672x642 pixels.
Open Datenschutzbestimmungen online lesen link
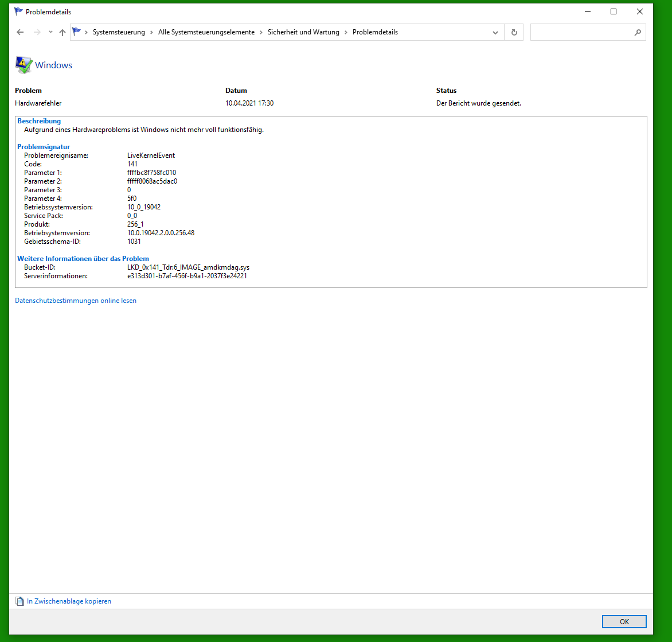click(76, 301)
